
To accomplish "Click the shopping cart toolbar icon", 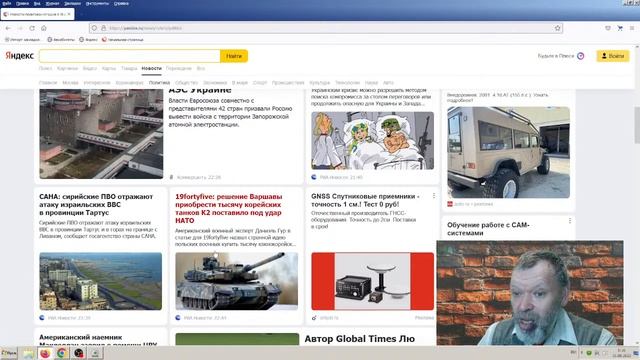I will tap(620, 28).
